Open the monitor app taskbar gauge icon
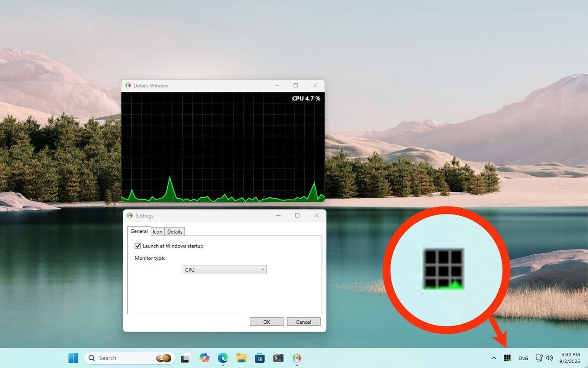The image size is (588, 368). (297, 358)
